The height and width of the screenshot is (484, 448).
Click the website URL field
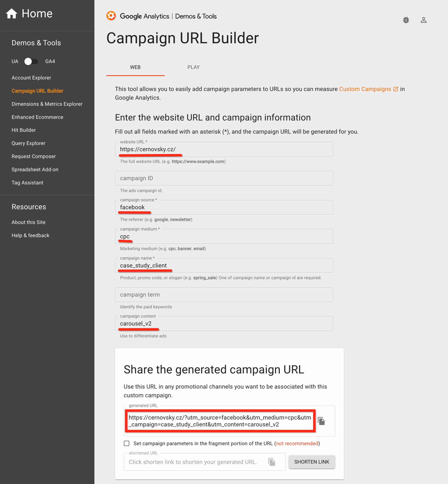224,149
